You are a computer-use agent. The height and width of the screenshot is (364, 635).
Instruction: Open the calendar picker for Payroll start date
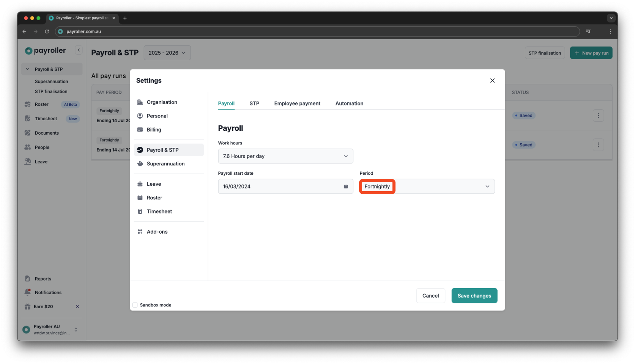(x=345, y=186)
